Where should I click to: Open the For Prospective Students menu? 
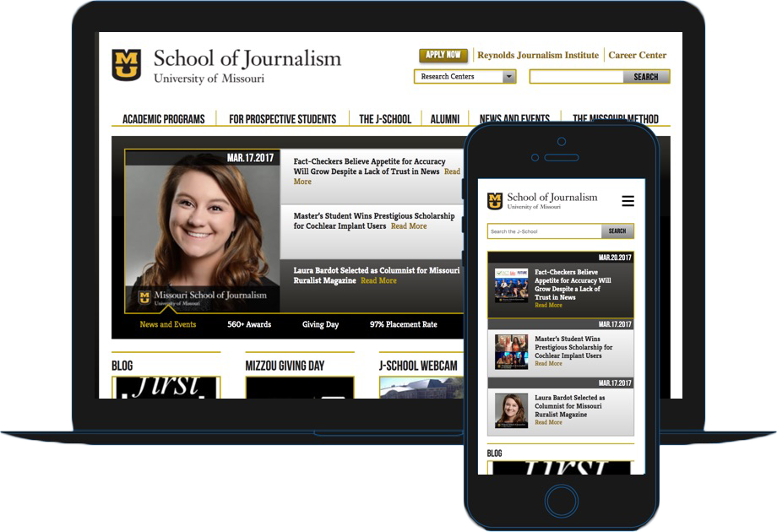click(x=282, y=119)
